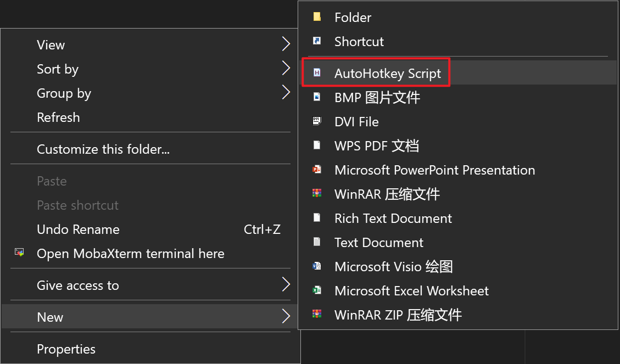Select Customize this folder...
620x364 pixels.
tap(150, 149)
